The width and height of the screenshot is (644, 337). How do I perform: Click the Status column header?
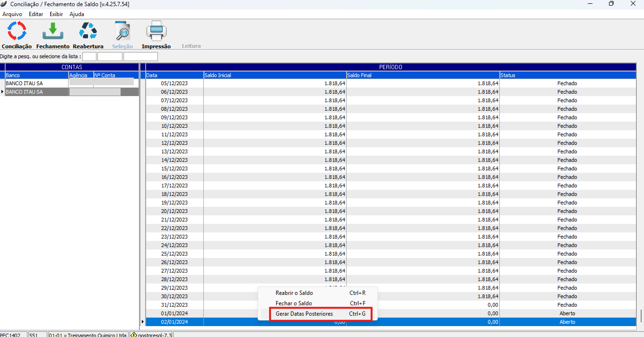tap(567, 75)
